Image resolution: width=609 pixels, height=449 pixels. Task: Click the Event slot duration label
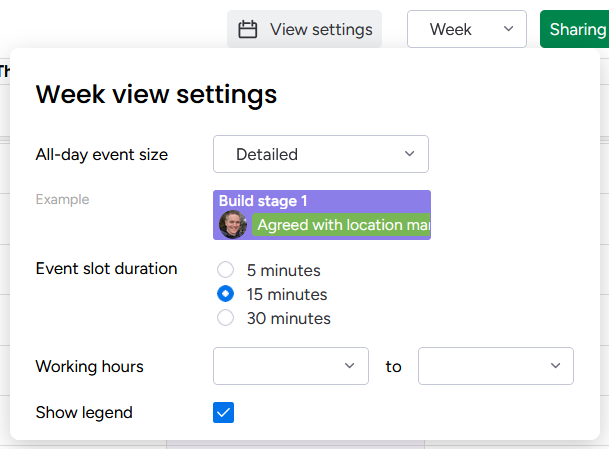[106, 269]
